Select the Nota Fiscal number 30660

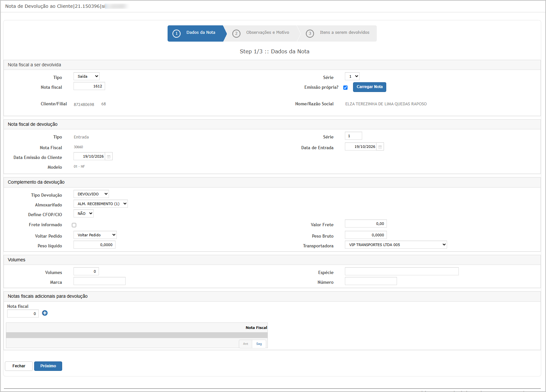(78, 147)
